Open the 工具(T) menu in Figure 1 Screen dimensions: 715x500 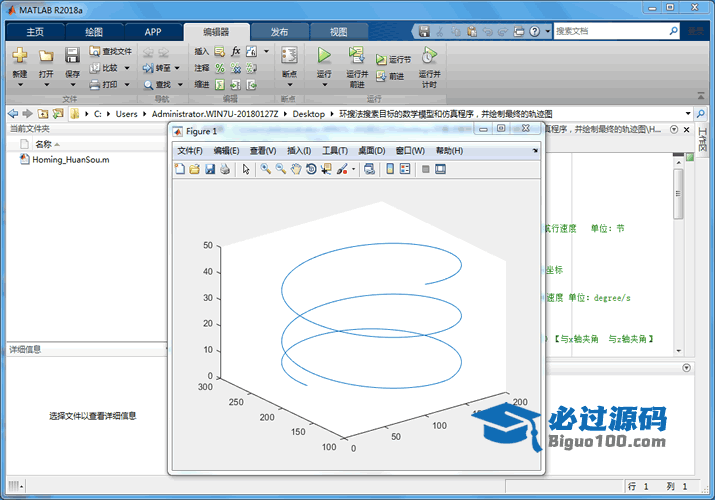point(335,151)
